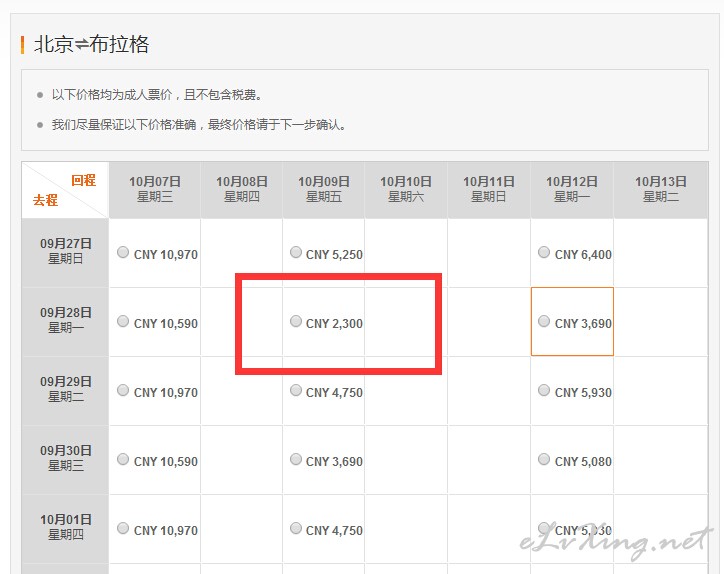Select CNY 10,970 fare departing 09月27日

point(123,253)
